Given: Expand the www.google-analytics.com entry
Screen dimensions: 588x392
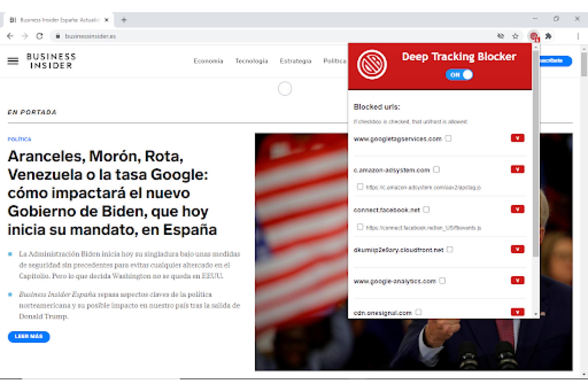Looking at the screenshot, I should coord(517,280).
